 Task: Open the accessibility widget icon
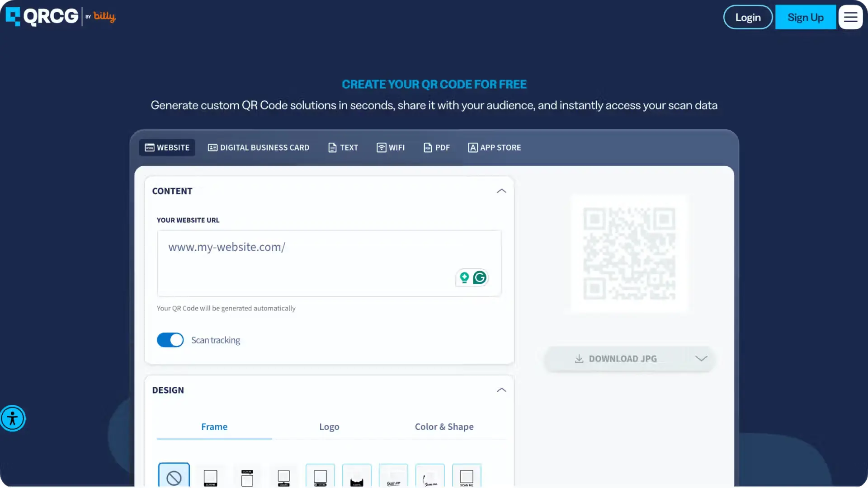pos(13,418)
